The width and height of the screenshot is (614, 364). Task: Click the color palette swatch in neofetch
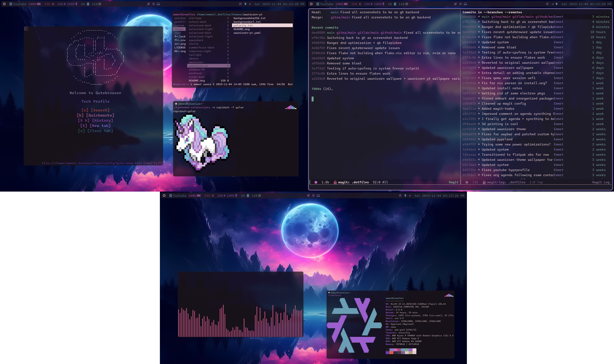(401, 351)
